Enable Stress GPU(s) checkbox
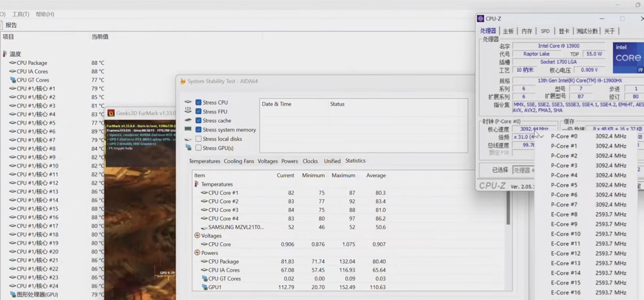Screen dimensions: 644x300 coord(198,148)
